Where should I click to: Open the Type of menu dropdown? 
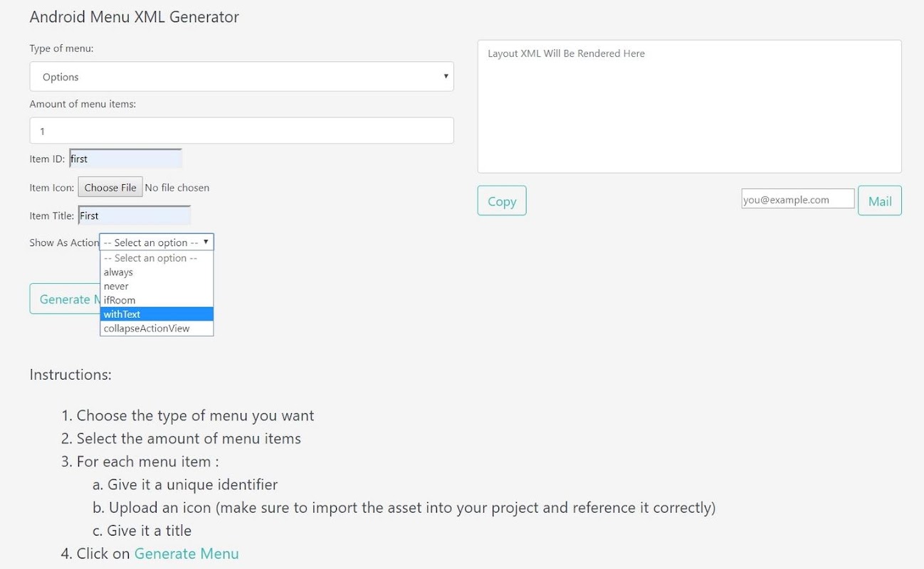(241, 77)
